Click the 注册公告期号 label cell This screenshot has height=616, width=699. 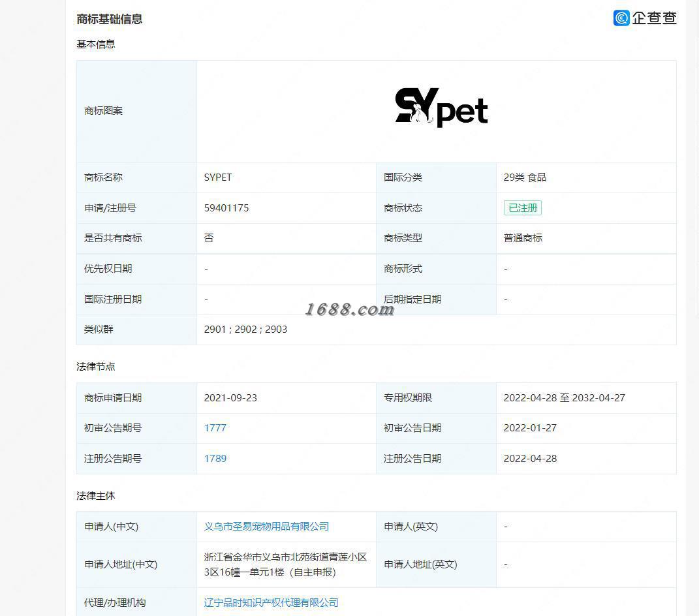click(136, 458)
